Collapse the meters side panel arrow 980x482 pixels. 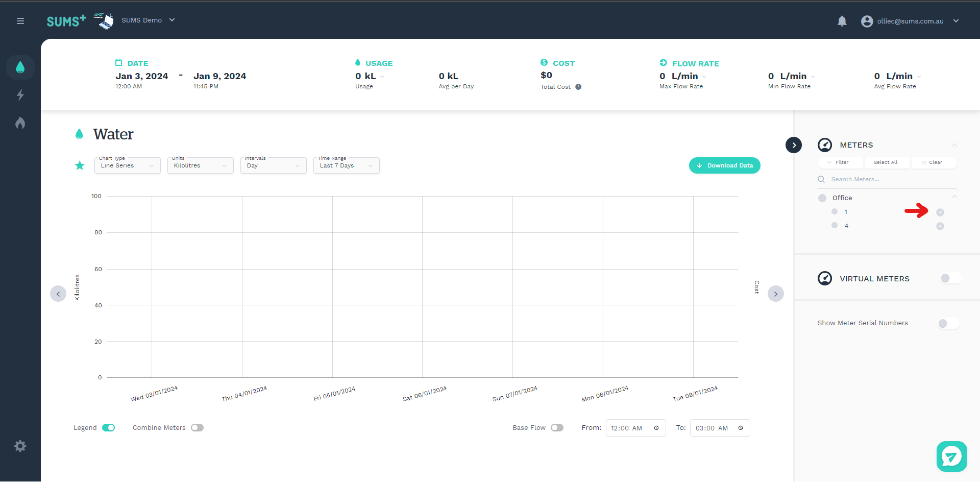coord(793,145)
